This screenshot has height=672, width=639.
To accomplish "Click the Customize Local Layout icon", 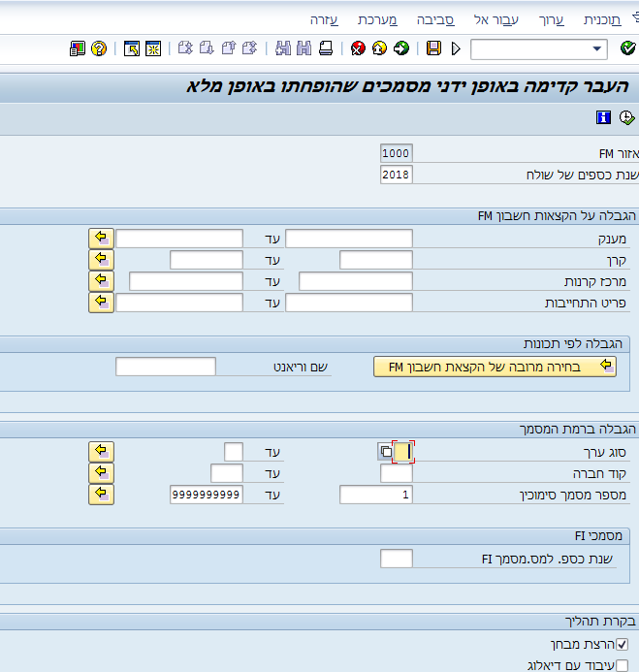I will 78,48.
